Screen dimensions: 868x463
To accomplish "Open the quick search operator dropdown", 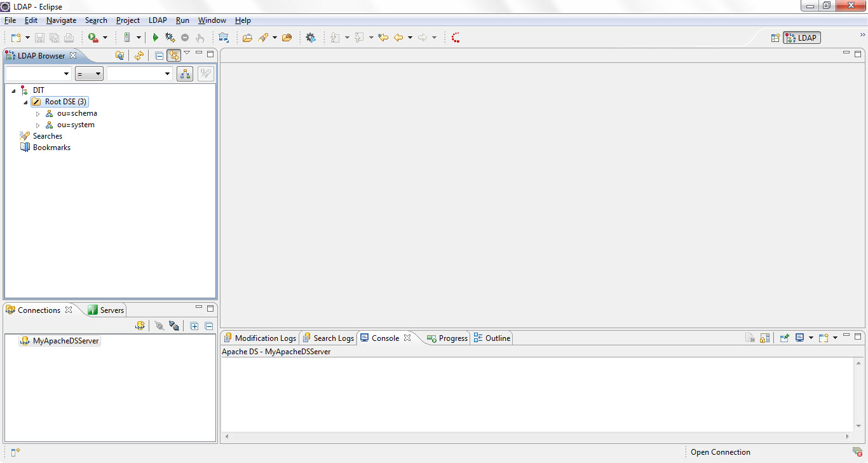I will (x=89, y=74).
